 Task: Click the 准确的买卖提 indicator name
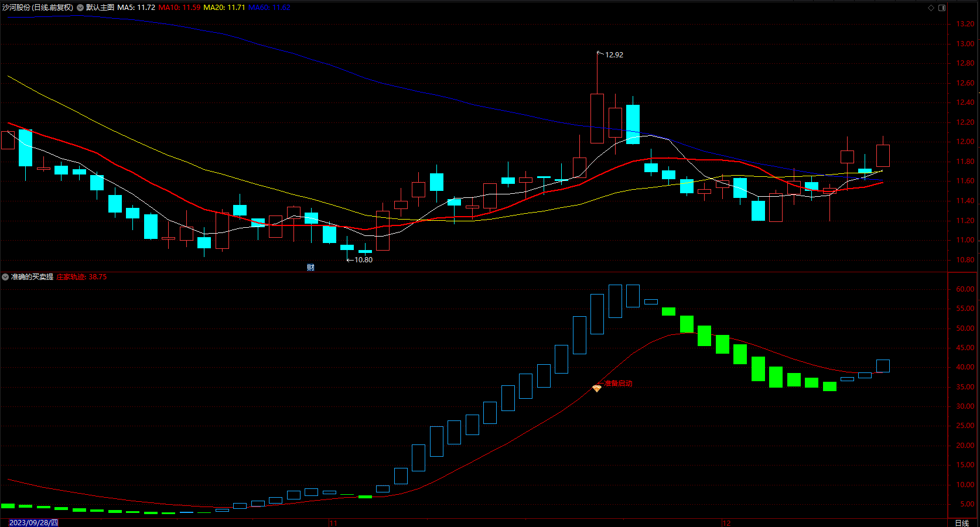coord(32,277)
